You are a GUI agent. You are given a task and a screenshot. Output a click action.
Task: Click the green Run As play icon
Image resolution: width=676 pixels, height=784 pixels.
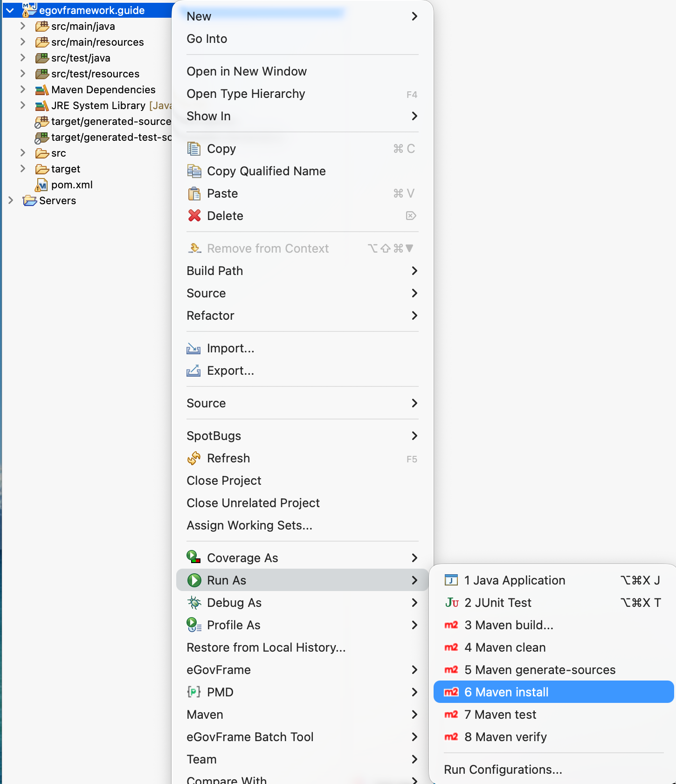click(194, 580)
